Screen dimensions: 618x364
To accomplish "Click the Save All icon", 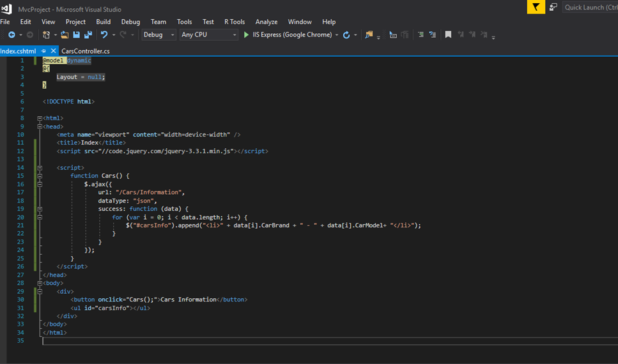I will coord(88,34).
